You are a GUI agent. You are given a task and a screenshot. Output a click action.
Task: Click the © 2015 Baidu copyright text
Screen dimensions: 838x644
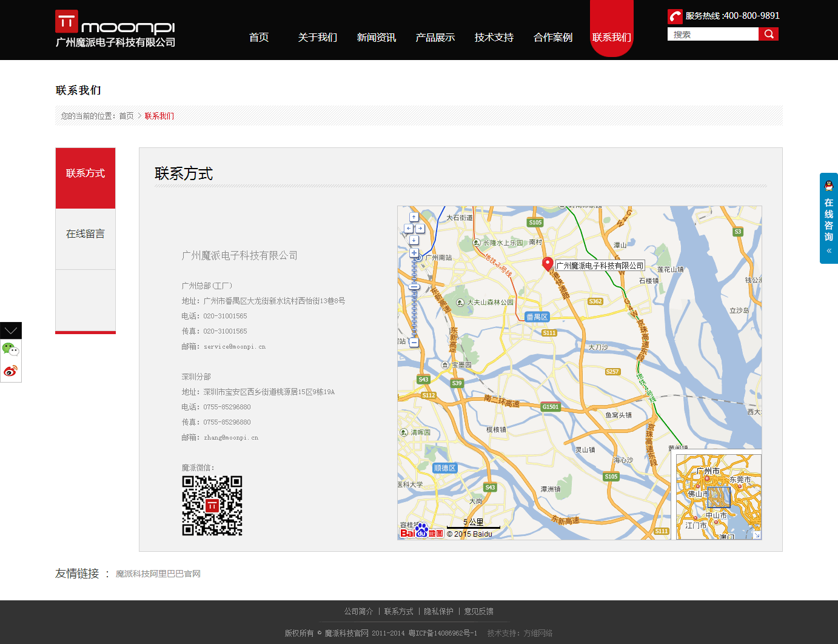[x=470, y=534]
